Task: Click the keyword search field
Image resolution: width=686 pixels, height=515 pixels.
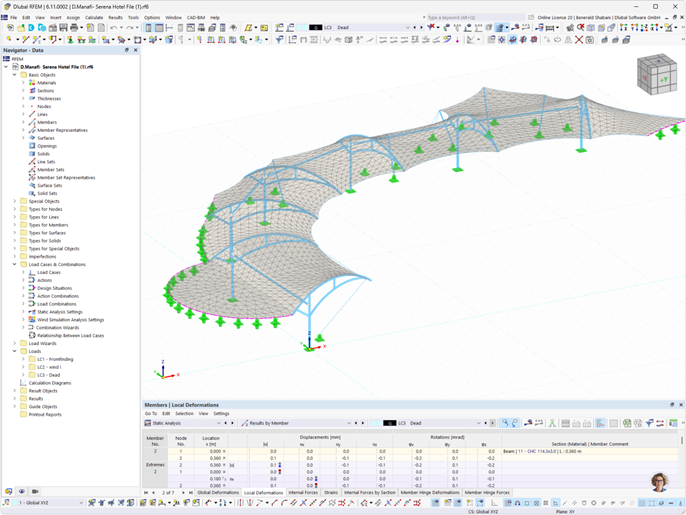Action: click(x=470, y=17)
